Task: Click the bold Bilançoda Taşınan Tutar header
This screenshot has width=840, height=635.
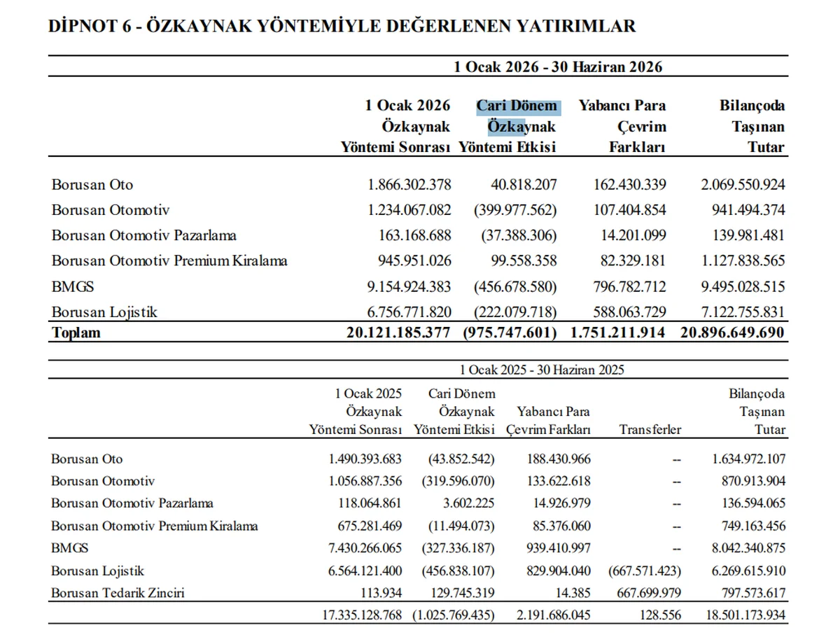Action: (x=752, y=127)
